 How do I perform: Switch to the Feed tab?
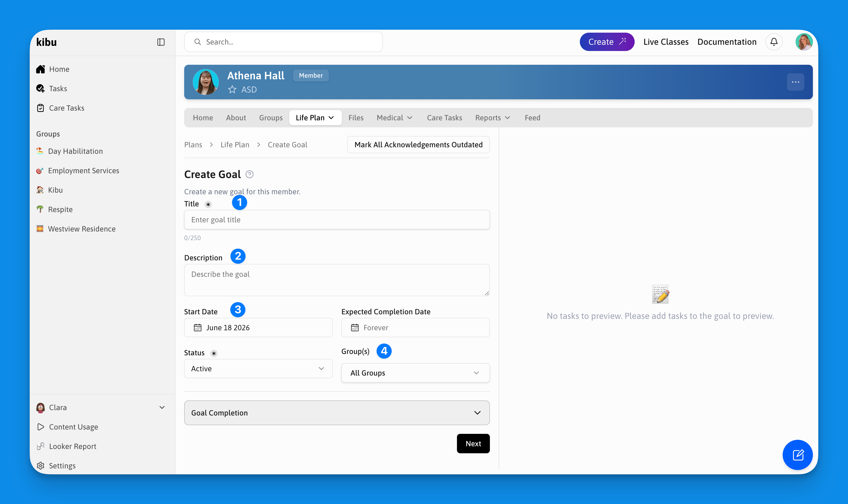tap(532, 118)
